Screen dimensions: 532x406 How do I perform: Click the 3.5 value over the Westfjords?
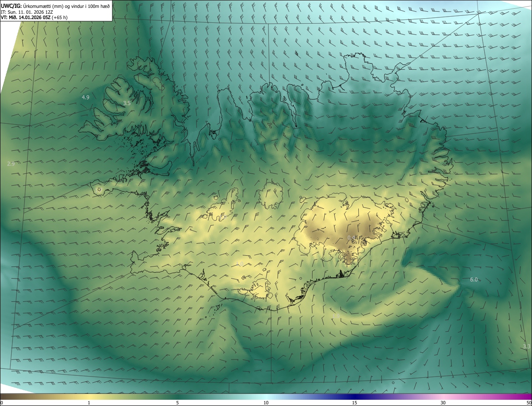coord(127,103)
